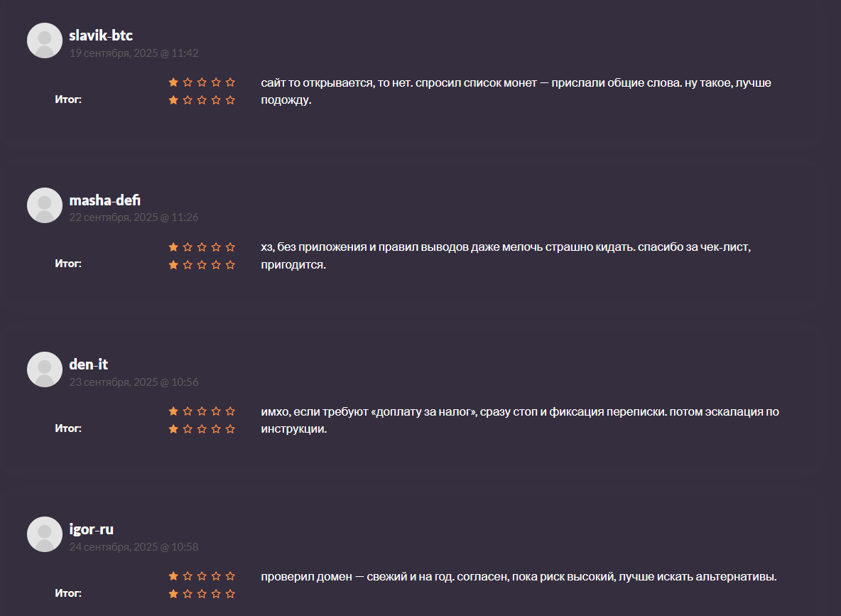Click slavik-btc's avatar icon
The image size is (841, 616).
pyautogui.click(x=45, y=40)
